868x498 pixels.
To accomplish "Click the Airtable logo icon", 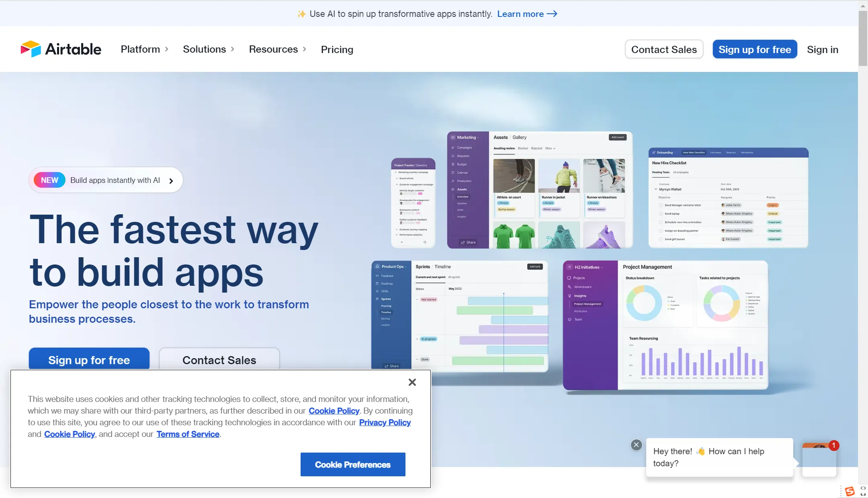I will tap(31, 49).
